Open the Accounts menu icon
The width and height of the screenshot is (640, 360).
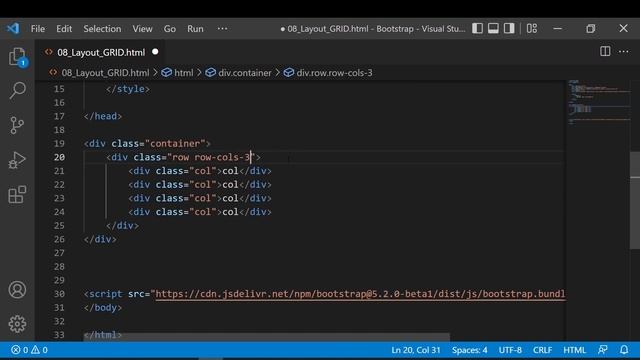(x=17, y=290)
